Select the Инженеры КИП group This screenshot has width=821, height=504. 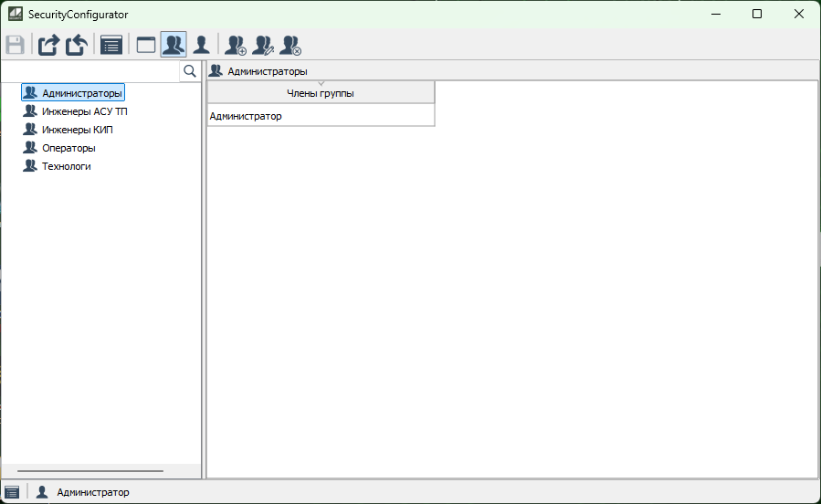77,130
